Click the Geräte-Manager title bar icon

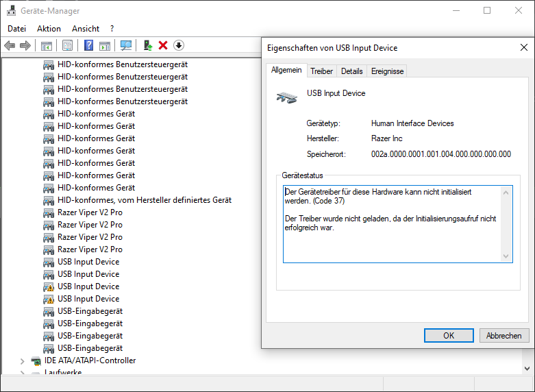click(11, 10)
